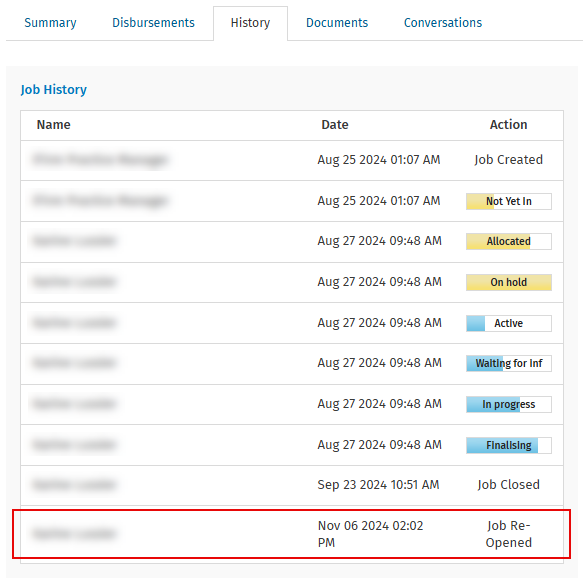This screenshot has width=583, height=584.
Task: Click the Finalising status progress bar
Action: tap(509, 445)
